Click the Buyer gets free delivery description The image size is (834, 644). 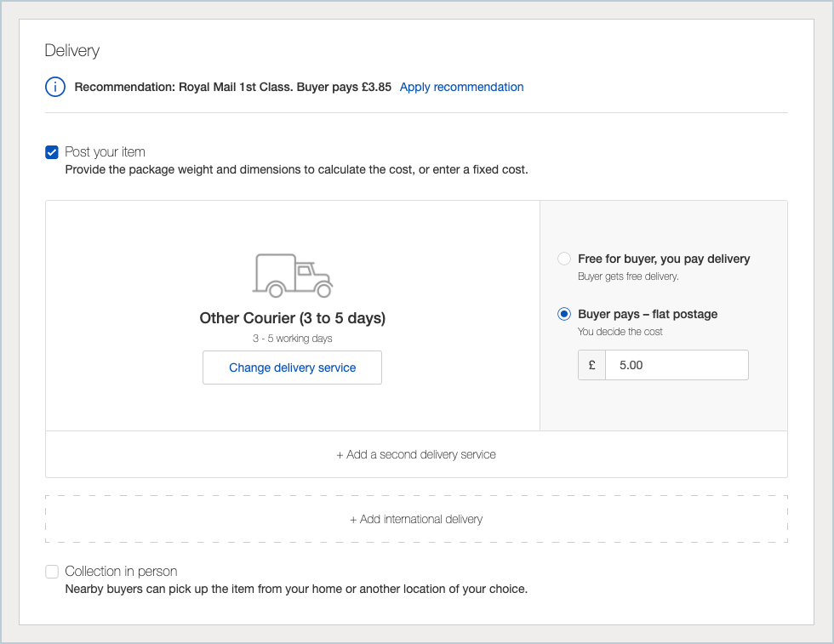628,276
